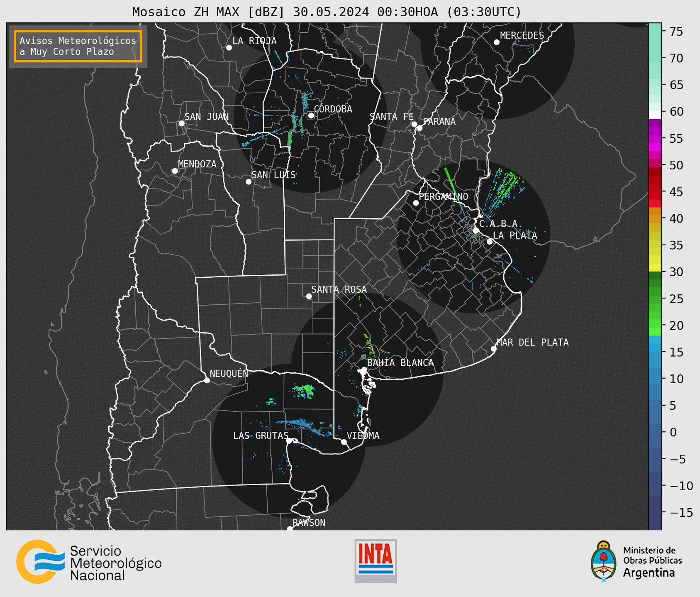
Task: Select the San Luis city marker dot
Action: (x=248, y=182)
